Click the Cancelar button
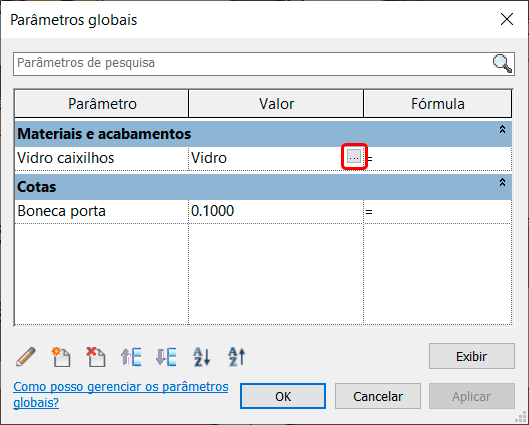This screenshot has height=425, width=529. tap(378, 396)
